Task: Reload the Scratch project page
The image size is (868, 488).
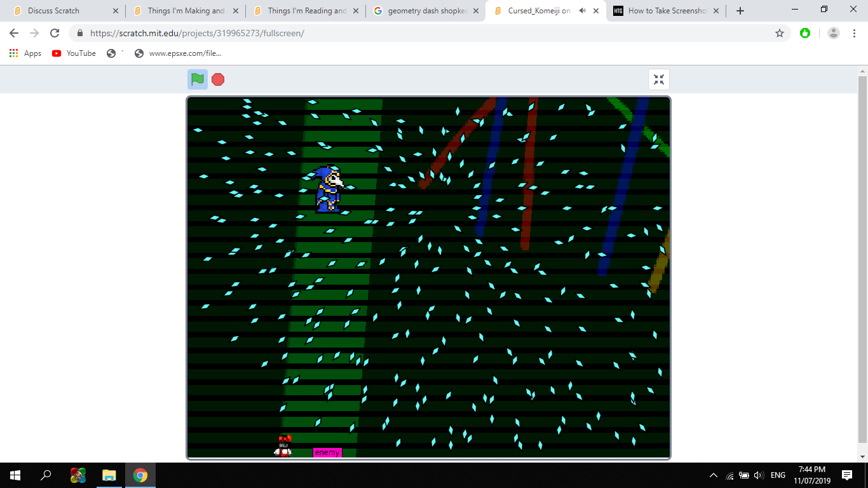Action: [55, 33]
